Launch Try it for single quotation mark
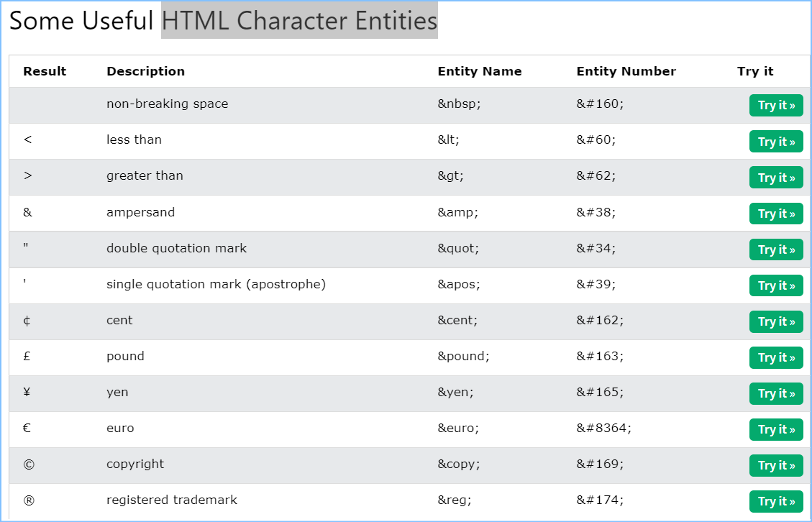Viewport: 812px width, 522px height. click(776, 285)
